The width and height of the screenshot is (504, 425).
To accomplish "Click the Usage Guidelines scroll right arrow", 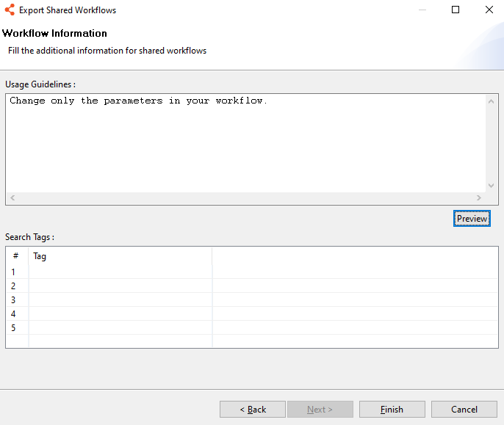I will pyautogui.click(x=479, y=198).
